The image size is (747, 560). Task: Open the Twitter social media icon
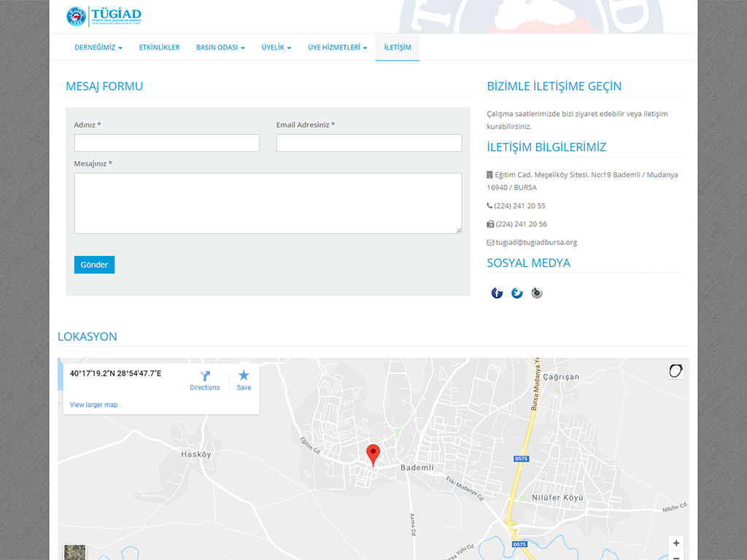coord(517,293)
